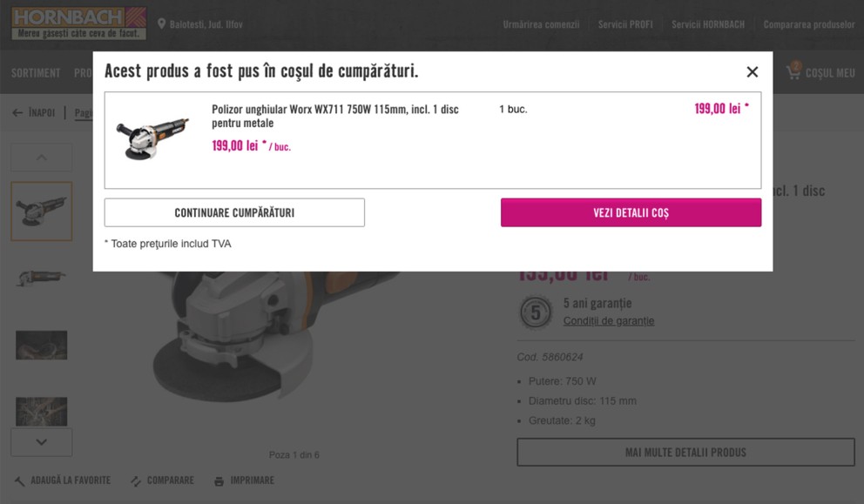The width and height of the screenshot is (864, 504).
Task: Click the HORNBACH logo
Action: [78, 24]
